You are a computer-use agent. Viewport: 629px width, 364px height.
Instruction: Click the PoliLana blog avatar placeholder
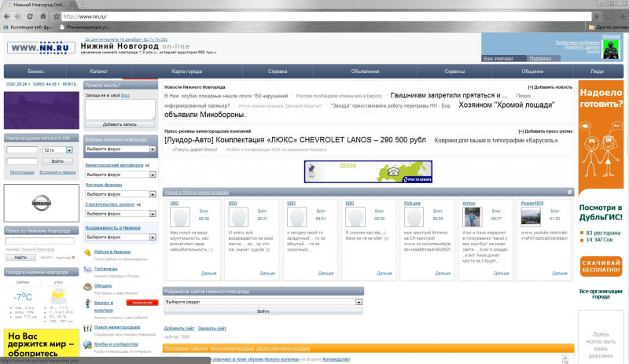[414, 217]
